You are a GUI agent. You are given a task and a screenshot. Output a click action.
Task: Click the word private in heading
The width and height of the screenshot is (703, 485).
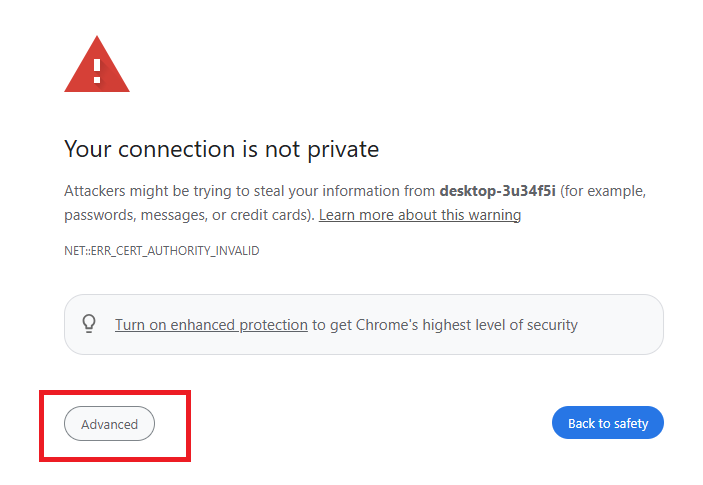[343, 151]
